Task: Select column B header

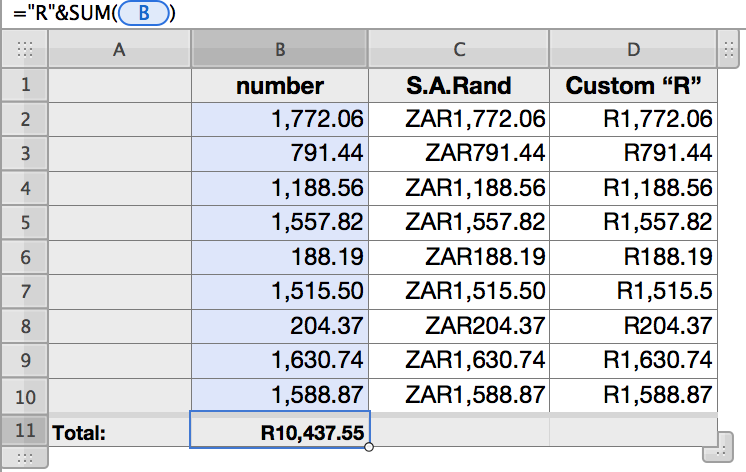Action: [x=280, y=49]
